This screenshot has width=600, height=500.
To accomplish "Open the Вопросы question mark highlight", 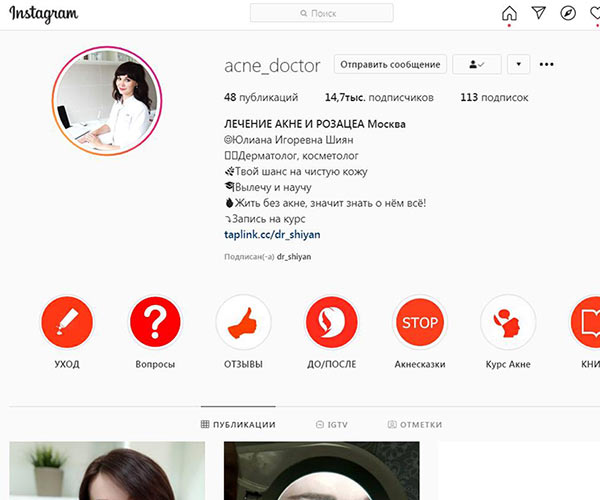I will click(155, 322).
